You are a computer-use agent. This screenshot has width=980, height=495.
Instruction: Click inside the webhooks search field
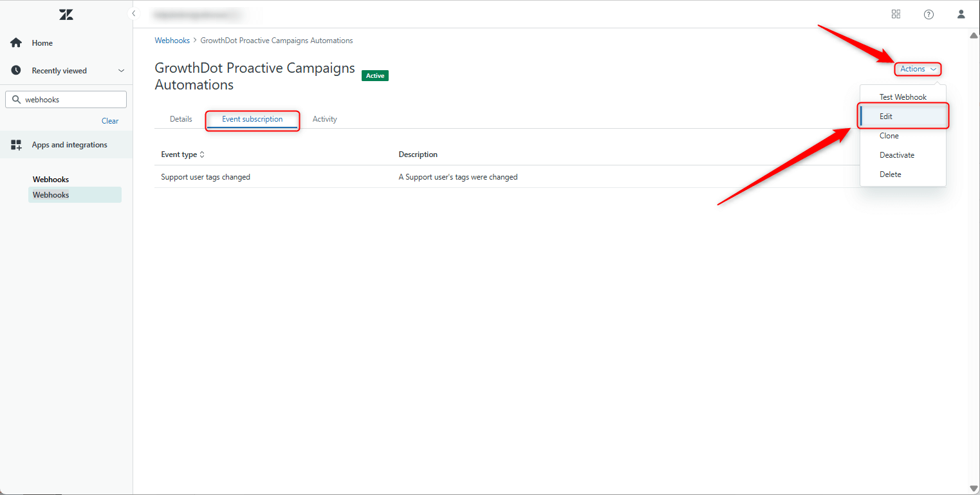pyautogui.click(x=71, y=99)
